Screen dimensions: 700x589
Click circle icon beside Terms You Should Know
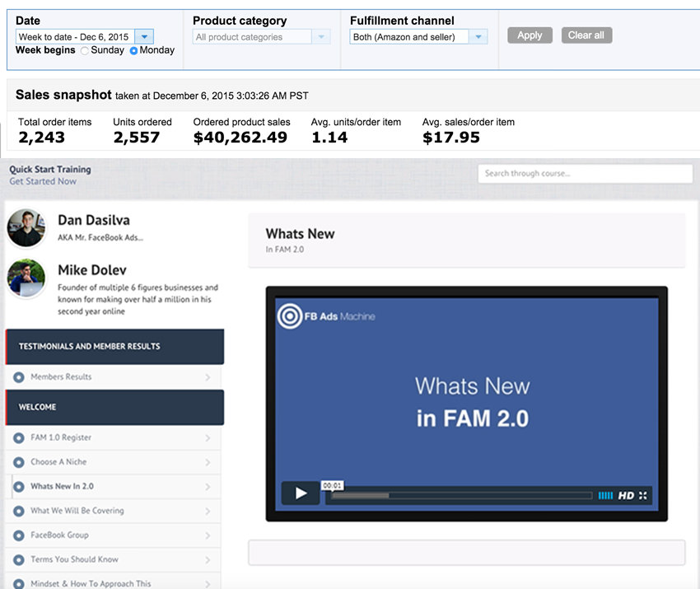point(19,560)
